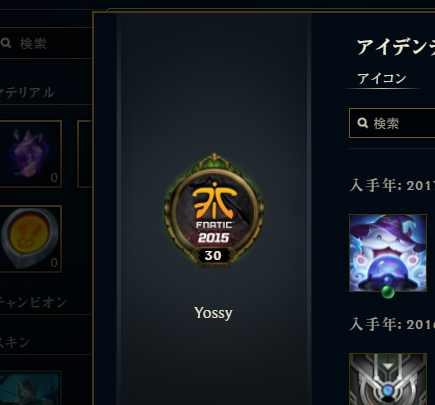Click the Yossy summoner name
The width and height of the screenshot is (435, 405).
pos(213,313)
